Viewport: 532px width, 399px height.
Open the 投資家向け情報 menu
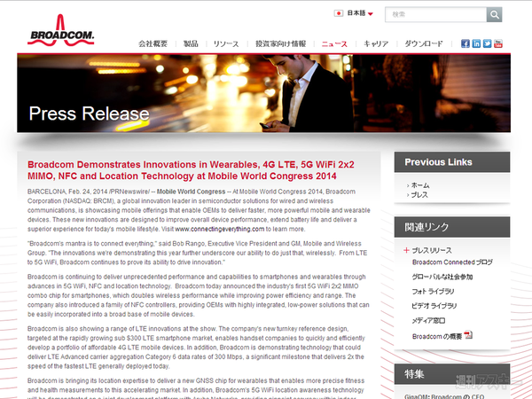(280, 43)
